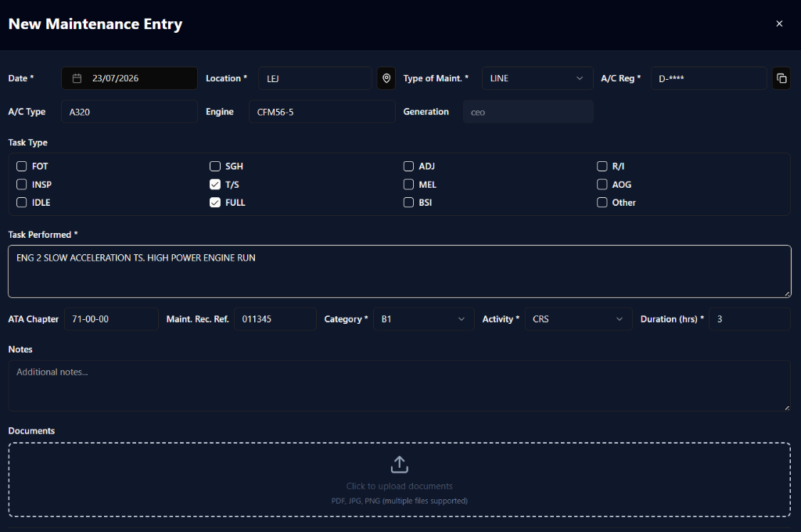Select the R/I checkbox

(x=602, y=166)
